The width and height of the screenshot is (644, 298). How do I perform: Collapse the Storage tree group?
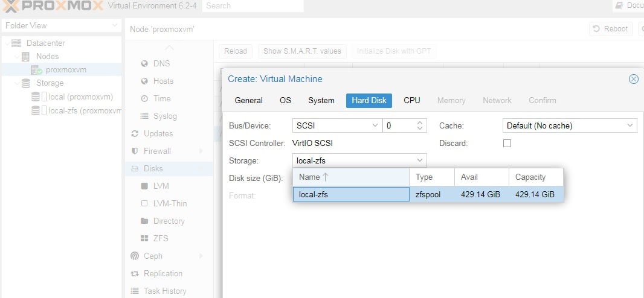coord(17,83)
